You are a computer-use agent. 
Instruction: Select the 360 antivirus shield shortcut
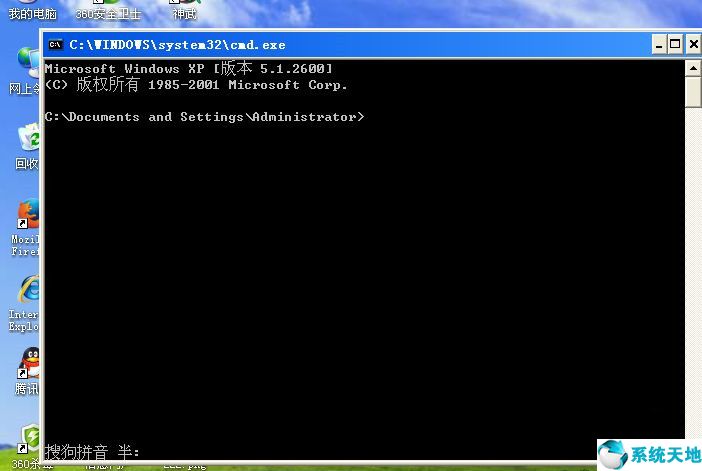pyautogui.click(x=30, y=438)
